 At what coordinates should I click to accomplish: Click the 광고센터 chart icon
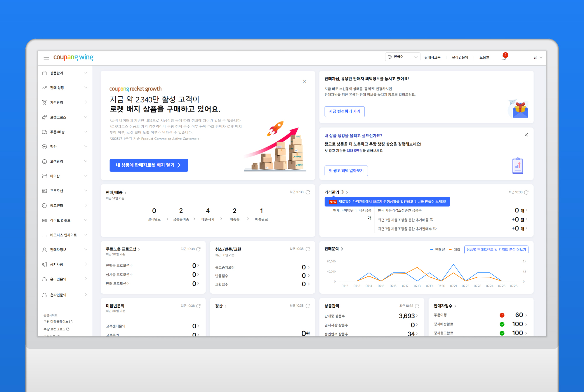tap(44, 205)
